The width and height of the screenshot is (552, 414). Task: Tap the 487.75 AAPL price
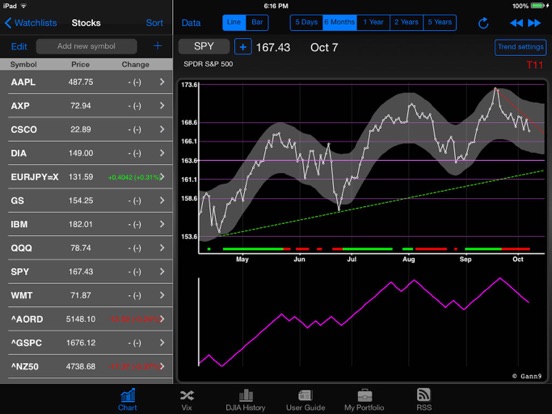click(81, 82)
